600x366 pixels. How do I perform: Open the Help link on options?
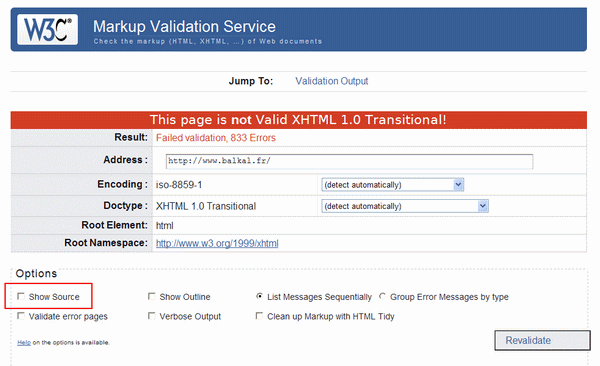[24, 343]
